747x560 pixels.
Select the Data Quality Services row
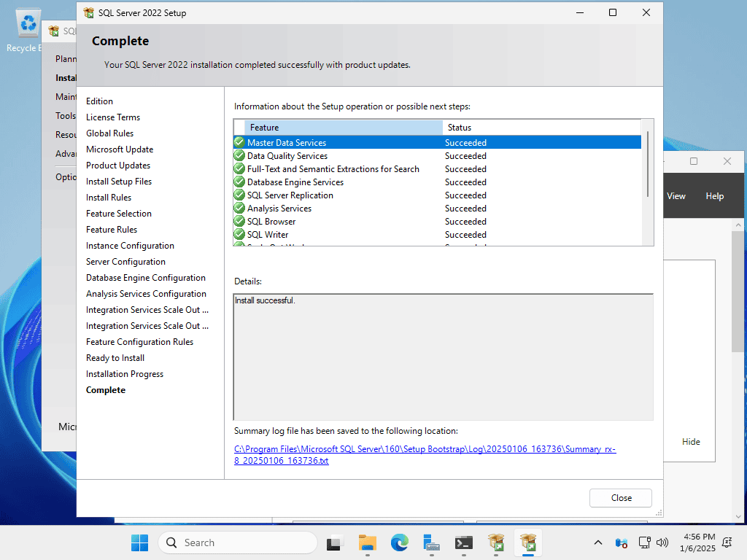[x=437, y=156]
